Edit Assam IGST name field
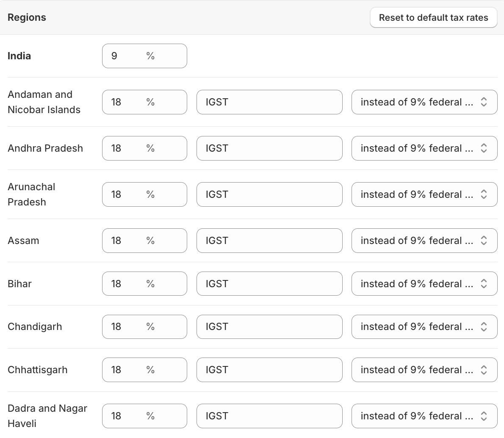Screen dimensions: 504x438 [269, 241]
